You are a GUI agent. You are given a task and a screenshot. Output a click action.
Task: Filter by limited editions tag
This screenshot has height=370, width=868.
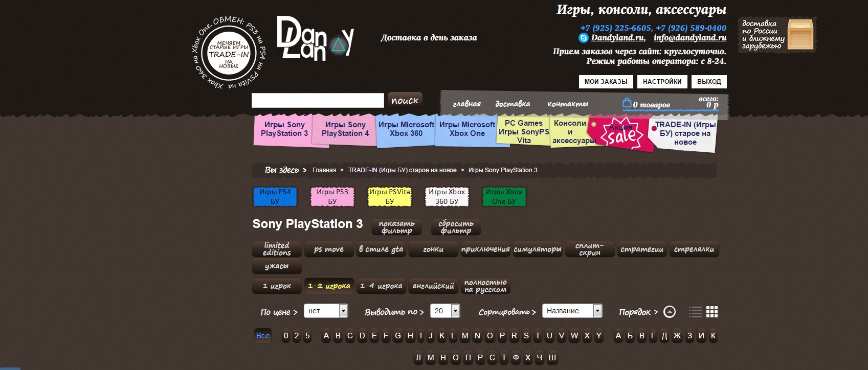(x=277, y=249)
